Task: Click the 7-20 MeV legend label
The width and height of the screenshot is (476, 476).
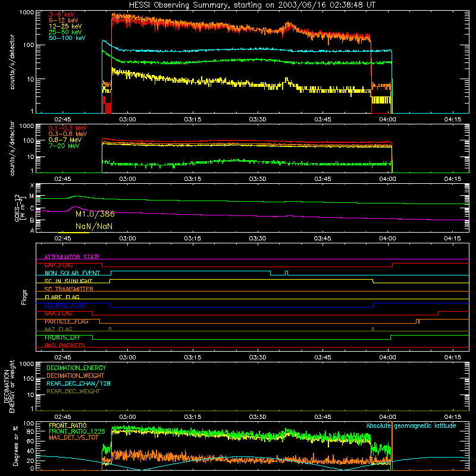Action: pyautogui.click(x=64, y=146)
